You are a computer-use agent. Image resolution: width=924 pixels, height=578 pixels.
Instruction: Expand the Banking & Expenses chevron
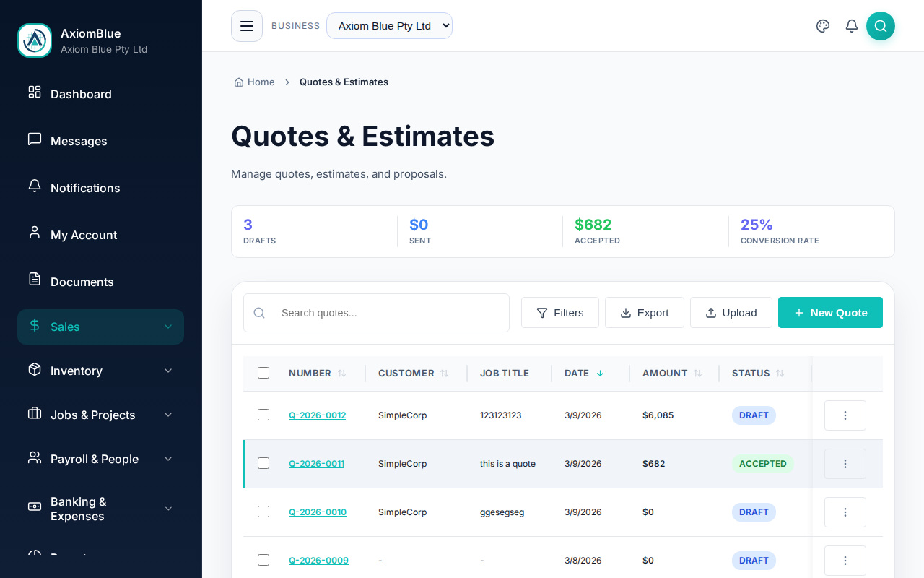(x=168, y=509)
